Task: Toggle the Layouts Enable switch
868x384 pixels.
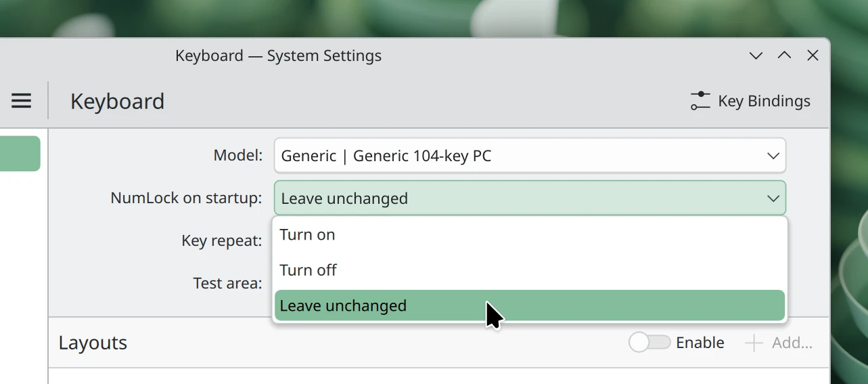Action: (649, 343)
